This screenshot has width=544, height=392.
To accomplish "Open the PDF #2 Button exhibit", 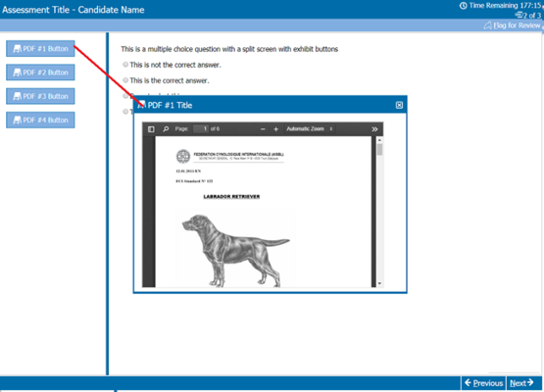I will 40,73.
